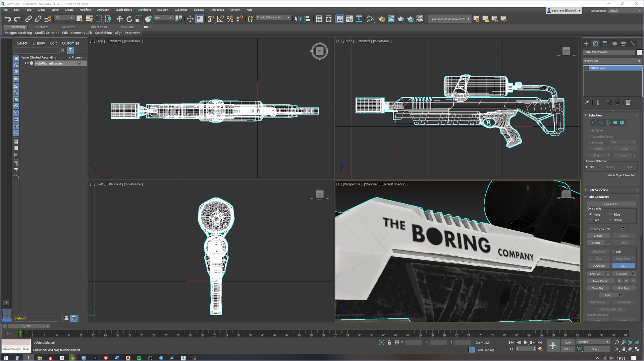
Task: Select the Off preview selection radio
Action: coord(587,167)
